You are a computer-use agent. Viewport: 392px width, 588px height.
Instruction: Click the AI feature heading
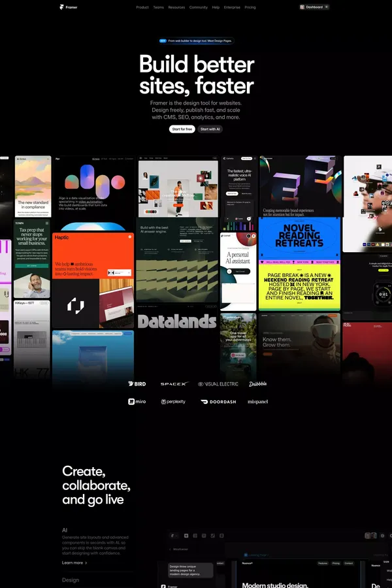(x=65, y=530)
